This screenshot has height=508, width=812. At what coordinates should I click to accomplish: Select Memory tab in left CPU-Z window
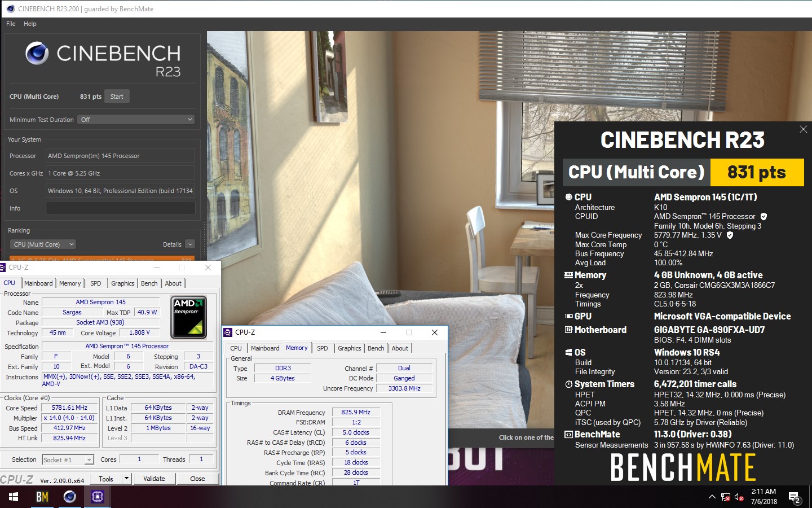click(x=70, y=283)
